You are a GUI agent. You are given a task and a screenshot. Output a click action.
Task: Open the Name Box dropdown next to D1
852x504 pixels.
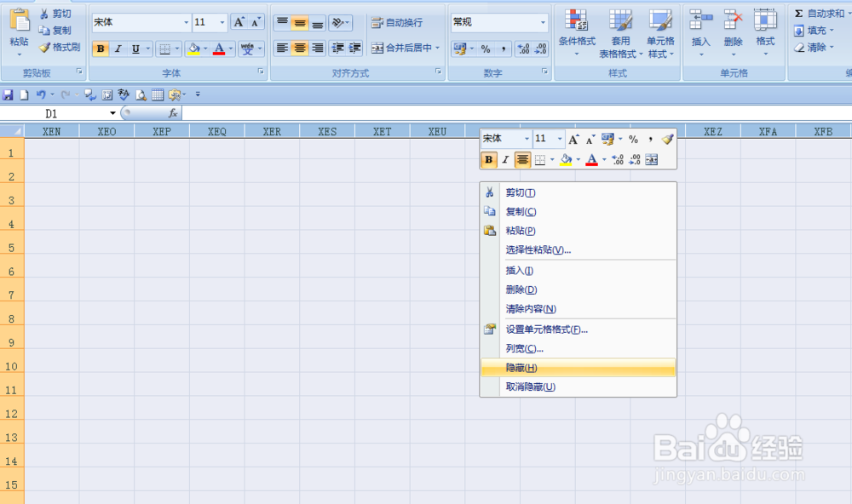pyautogui.click(x=112, y=113)
